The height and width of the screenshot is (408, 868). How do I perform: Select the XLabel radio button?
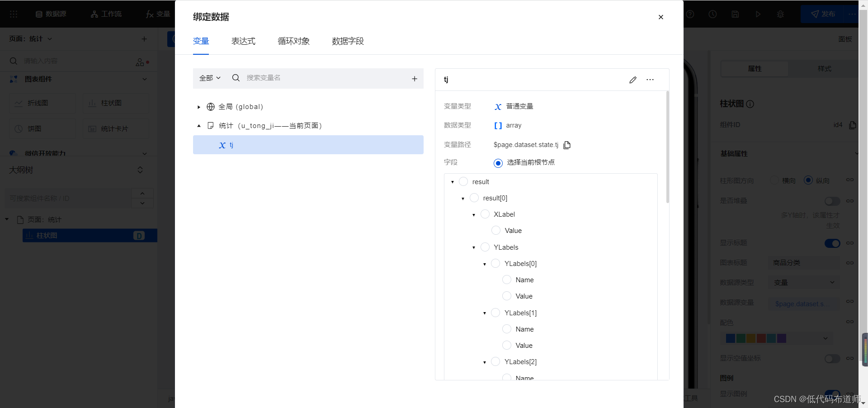pyautogui.click(x=485, y=214)
